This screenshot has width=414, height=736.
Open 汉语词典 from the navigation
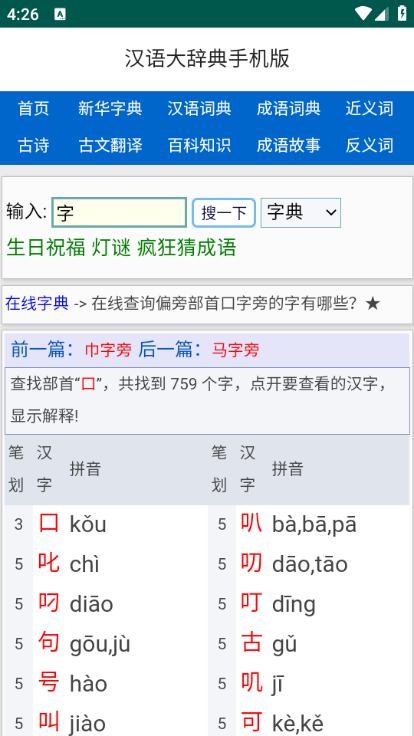tap(199, 109)
